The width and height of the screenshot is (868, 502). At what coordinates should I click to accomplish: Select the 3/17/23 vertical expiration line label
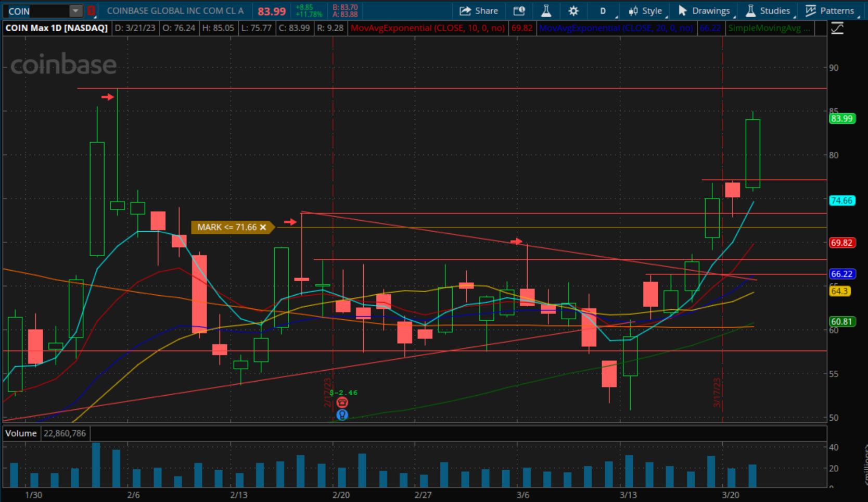point(717,393)
